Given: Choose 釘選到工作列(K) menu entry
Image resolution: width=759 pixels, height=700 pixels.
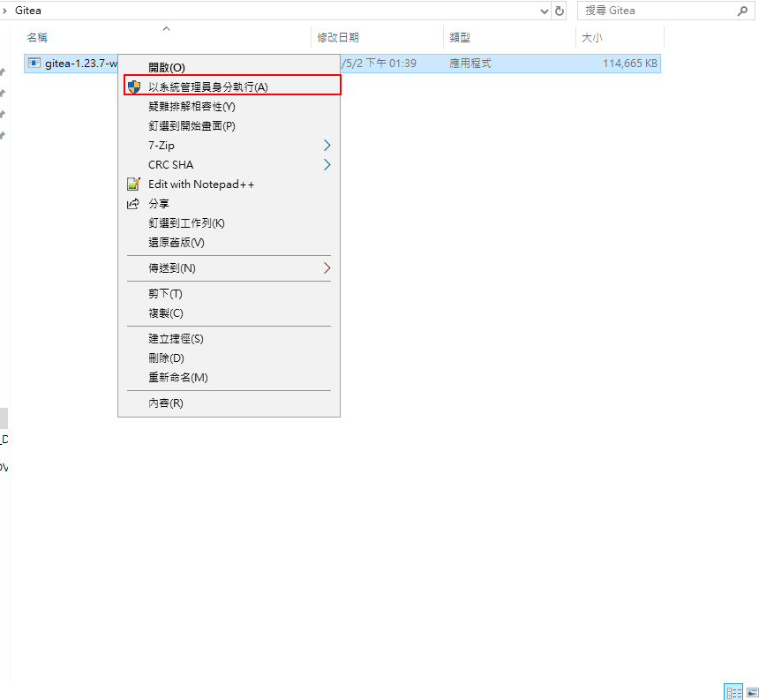Looking at the screenshot, I should click(x=229, y=222).
